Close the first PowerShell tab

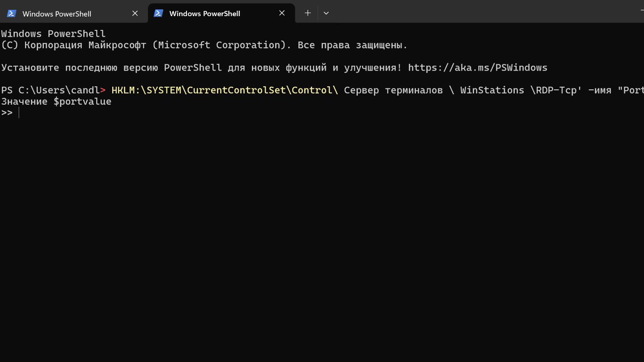135,13
